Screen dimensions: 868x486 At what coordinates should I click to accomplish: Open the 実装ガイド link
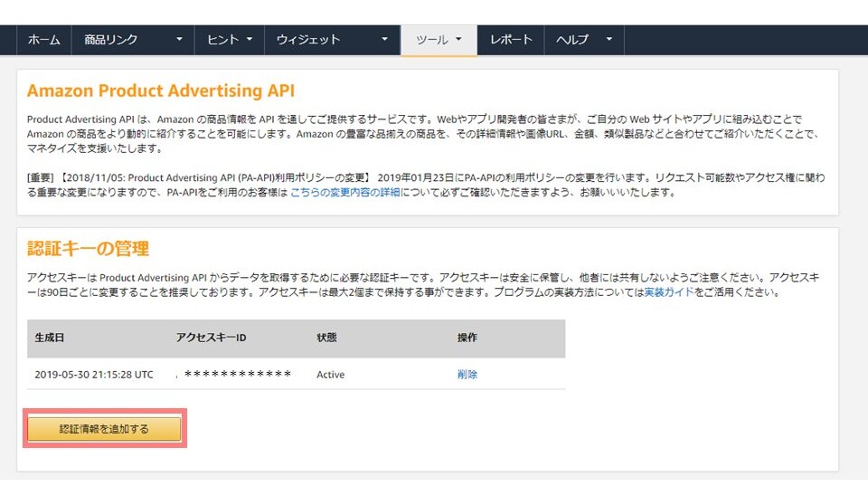tap(669, 292)
